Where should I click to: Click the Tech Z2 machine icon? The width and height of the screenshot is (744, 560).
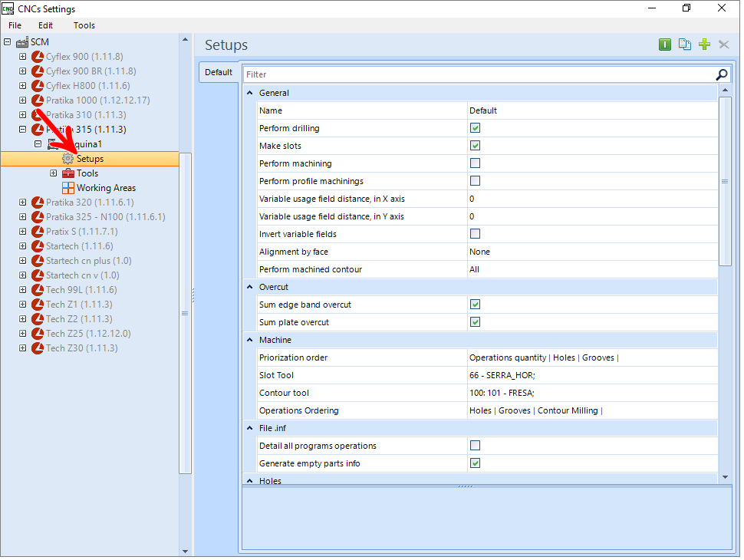click(x=38, y=319)
